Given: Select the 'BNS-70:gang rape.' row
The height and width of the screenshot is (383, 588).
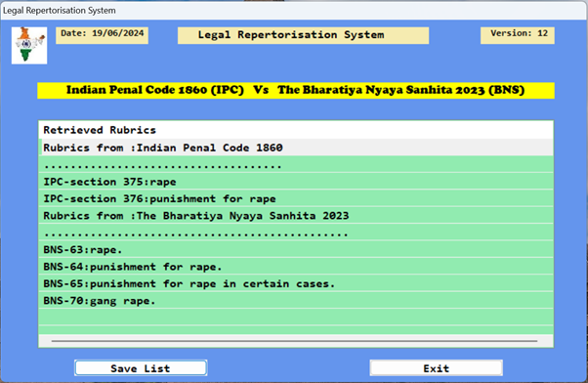Looking at the screenshot, I should pyautogui.click(x=296, y=301).
